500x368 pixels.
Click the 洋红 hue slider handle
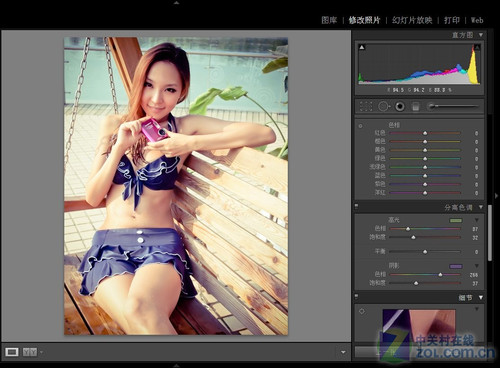(425, 193)
